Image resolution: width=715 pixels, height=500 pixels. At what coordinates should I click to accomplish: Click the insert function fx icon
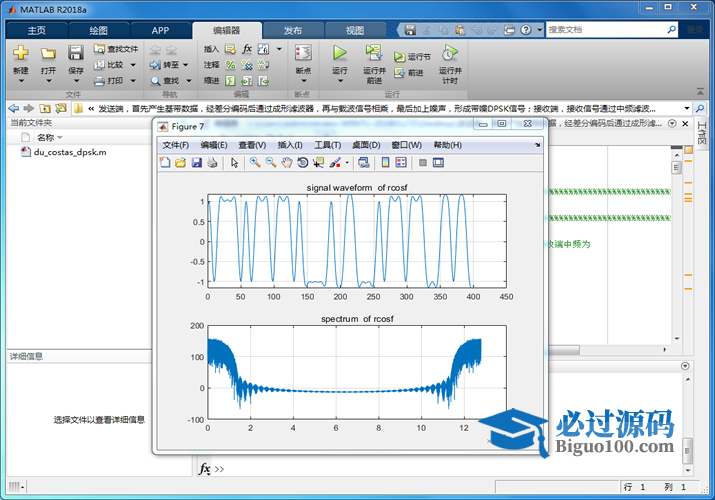pos(247,49)
